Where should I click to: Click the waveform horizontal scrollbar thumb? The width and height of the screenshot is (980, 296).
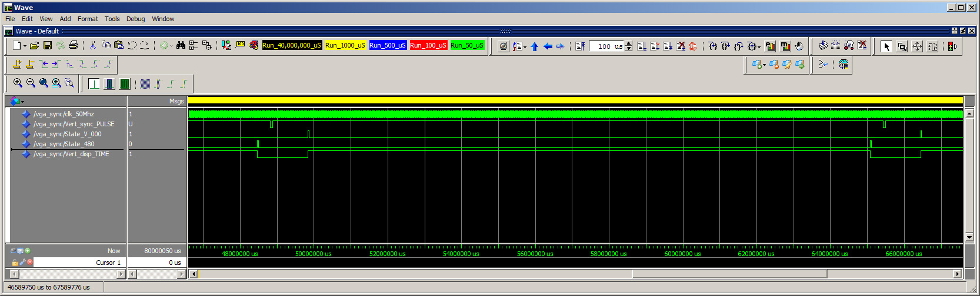tap(730, 274)
